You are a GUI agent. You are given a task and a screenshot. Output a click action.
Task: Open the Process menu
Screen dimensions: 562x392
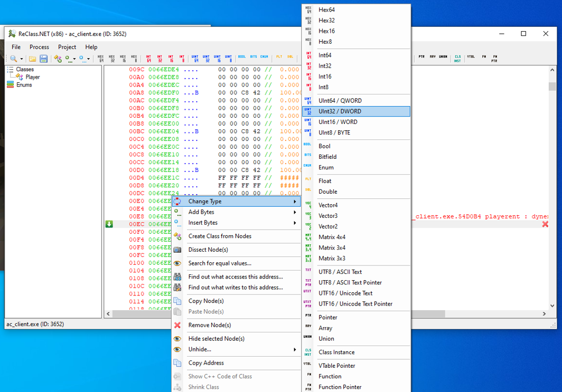39,47
